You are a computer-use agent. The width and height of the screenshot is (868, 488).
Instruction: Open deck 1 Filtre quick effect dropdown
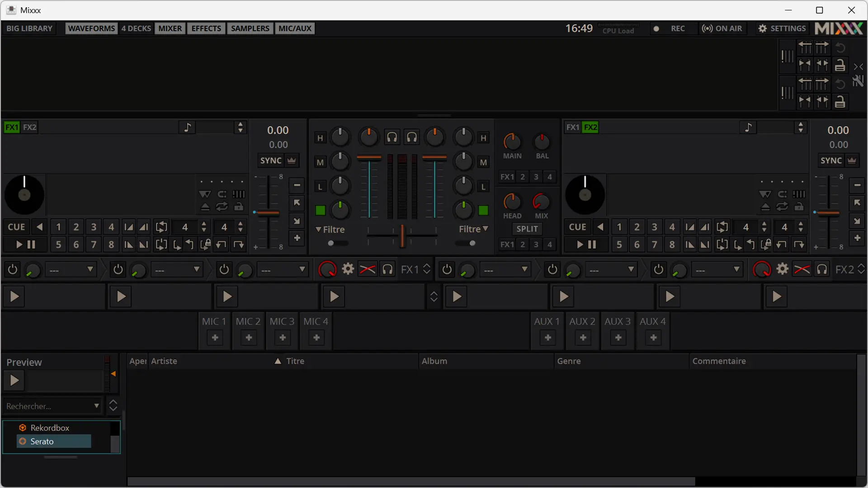(330, 230)
